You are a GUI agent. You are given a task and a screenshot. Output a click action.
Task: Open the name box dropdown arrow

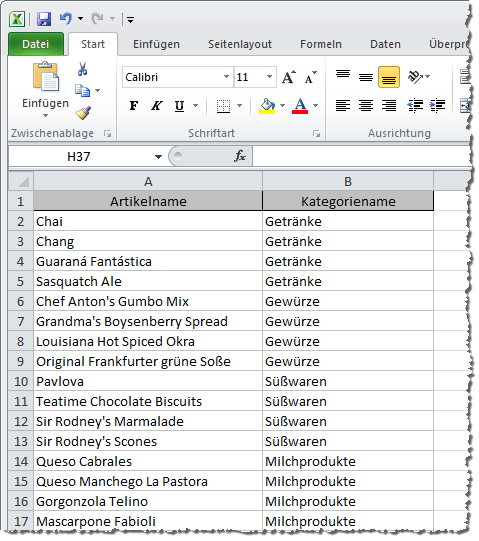tap(158, 157)
